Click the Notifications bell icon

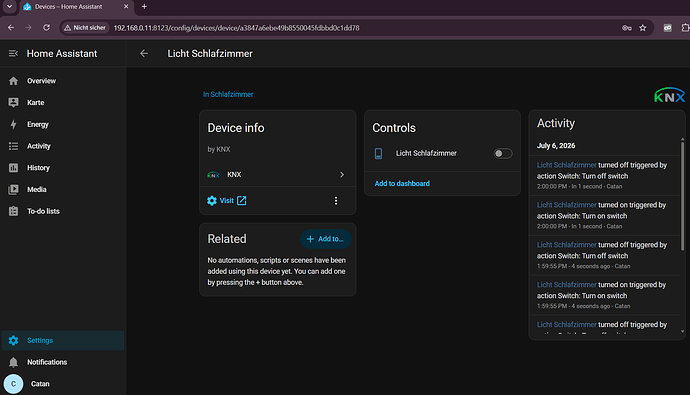[13, 362]
